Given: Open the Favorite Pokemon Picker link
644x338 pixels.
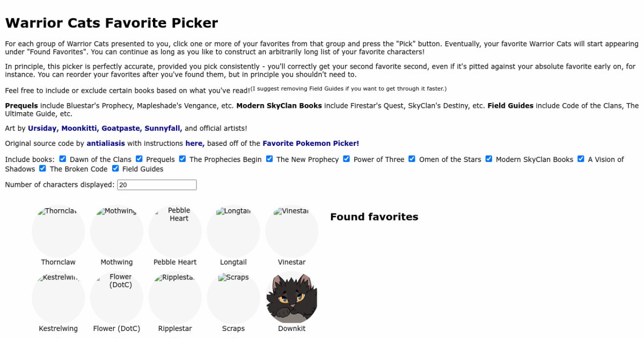Looking at the screenshot, I should coord(311,144).
